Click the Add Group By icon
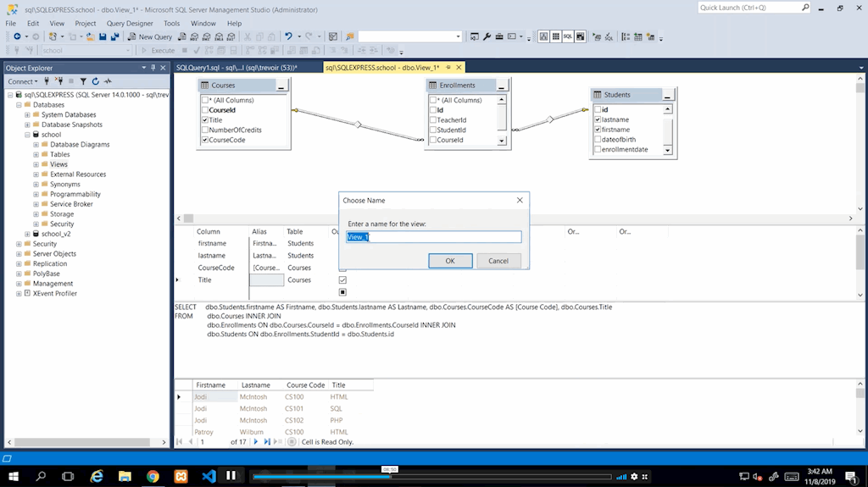 (x=626, y=36)
